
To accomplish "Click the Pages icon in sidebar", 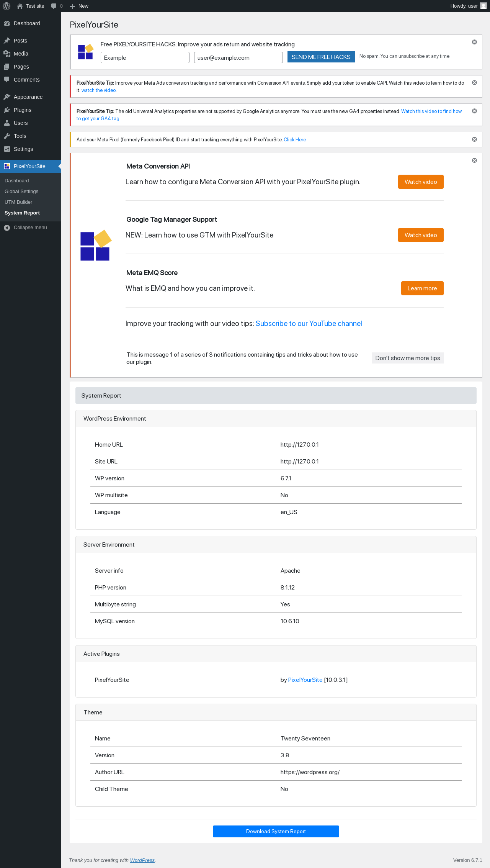I will 7,67.
